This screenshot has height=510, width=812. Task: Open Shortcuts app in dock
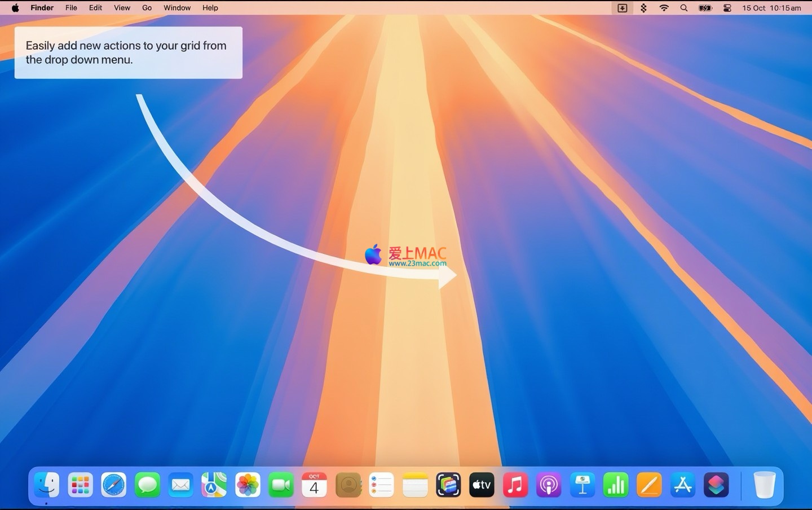716,485
